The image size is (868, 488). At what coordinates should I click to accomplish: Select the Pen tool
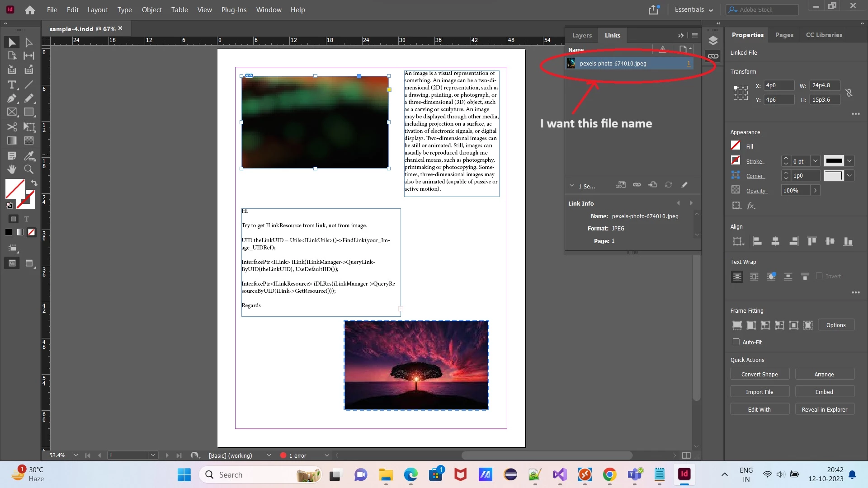click(12, 99)
